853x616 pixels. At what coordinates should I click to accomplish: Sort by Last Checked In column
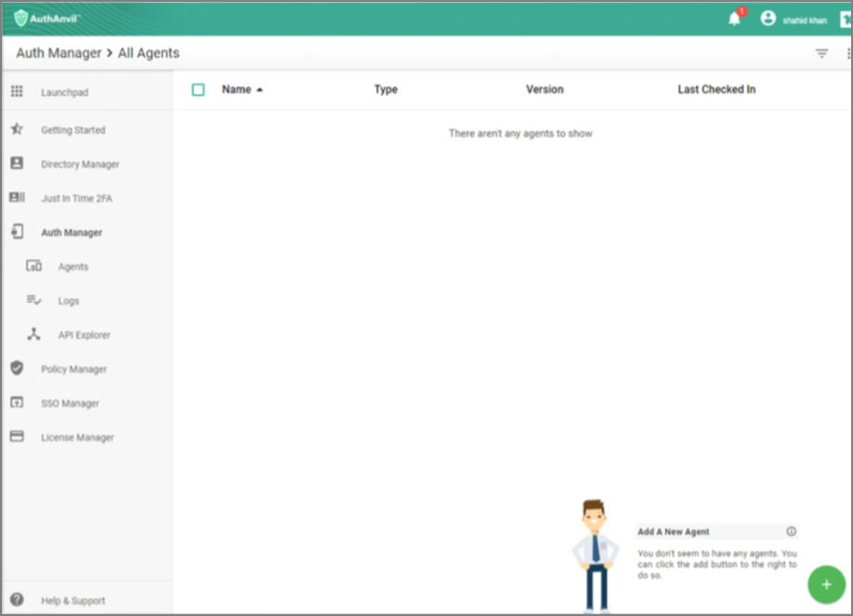[716, 89]
